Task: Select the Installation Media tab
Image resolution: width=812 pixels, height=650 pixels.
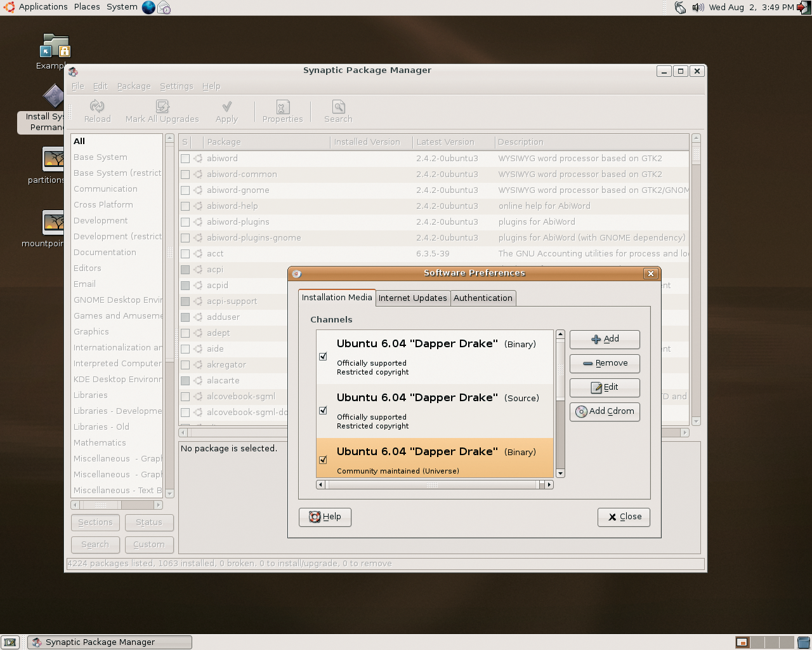Action: [x=337, y=298]
